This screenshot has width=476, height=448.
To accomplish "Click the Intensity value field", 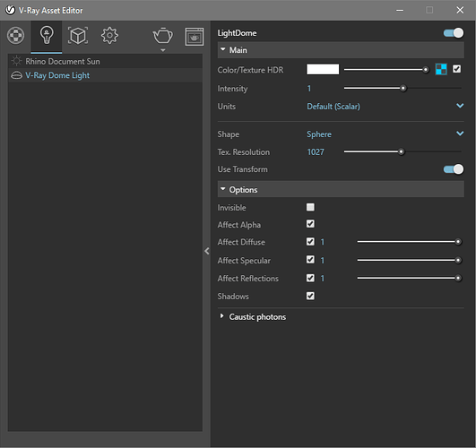I will click(309, 89).
